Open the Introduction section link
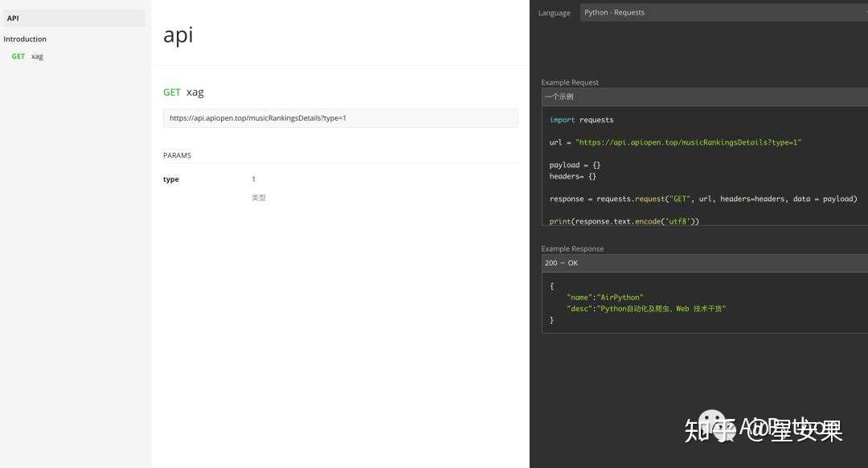 pos(25,39)
